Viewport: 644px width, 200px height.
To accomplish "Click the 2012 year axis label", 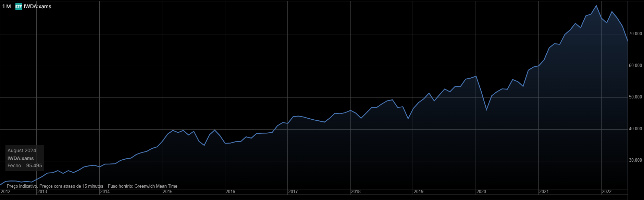I will coord(5,191).
